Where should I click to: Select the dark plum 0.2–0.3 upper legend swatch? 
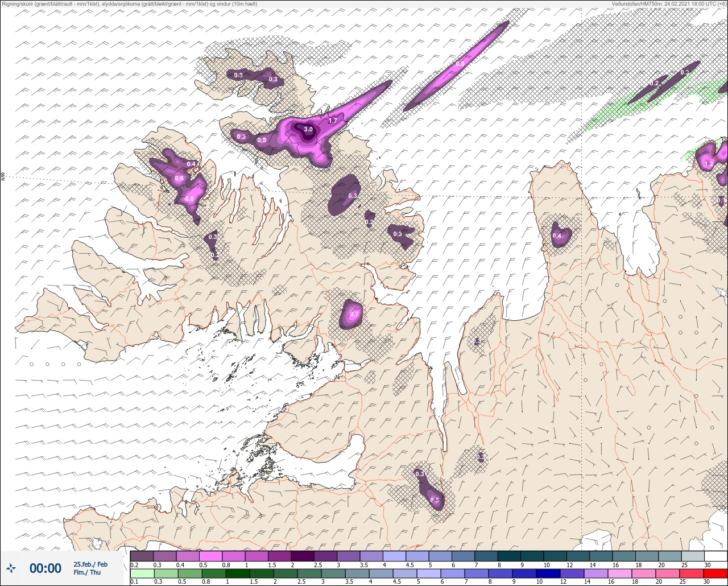click(x=142, y=556)
